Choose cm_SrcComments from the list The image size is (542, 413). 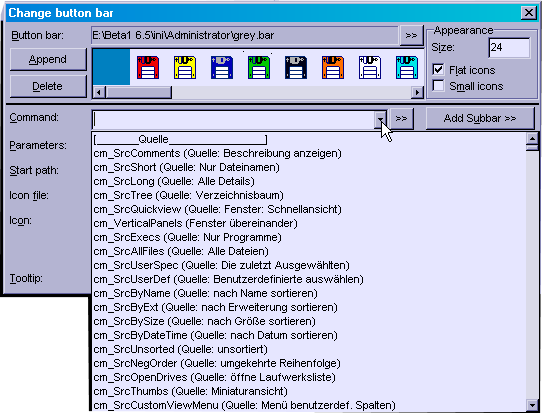(309, 153)
